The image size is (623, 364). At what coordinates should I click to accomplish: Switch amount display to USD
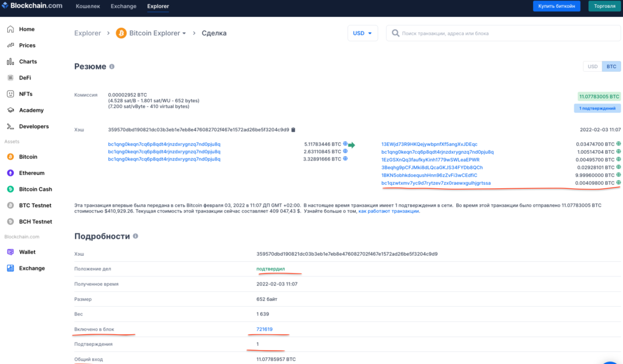pos(593,67)
